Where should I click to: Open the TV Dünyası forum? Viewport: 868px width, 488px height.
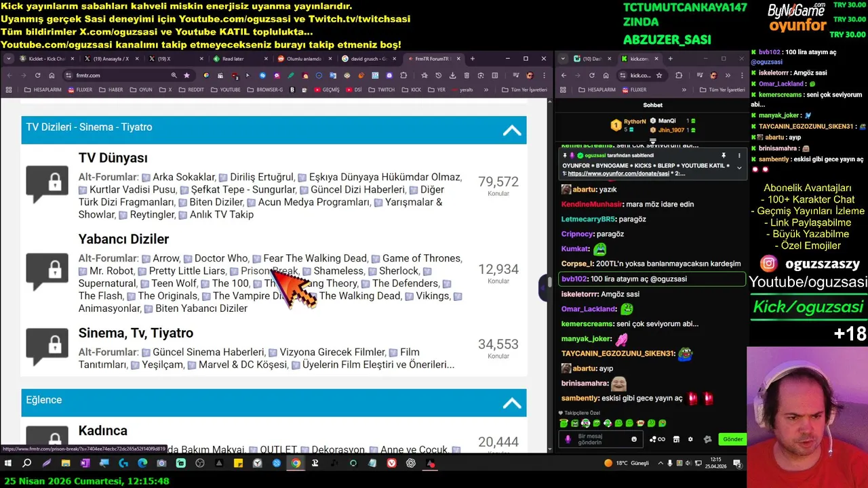coord(113,158)
